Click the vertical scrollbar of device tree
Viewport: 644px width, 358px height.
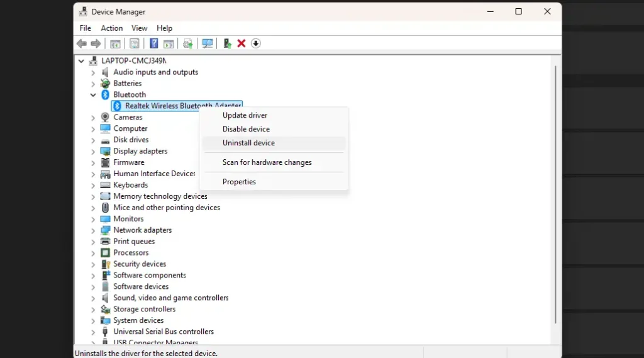556,194
